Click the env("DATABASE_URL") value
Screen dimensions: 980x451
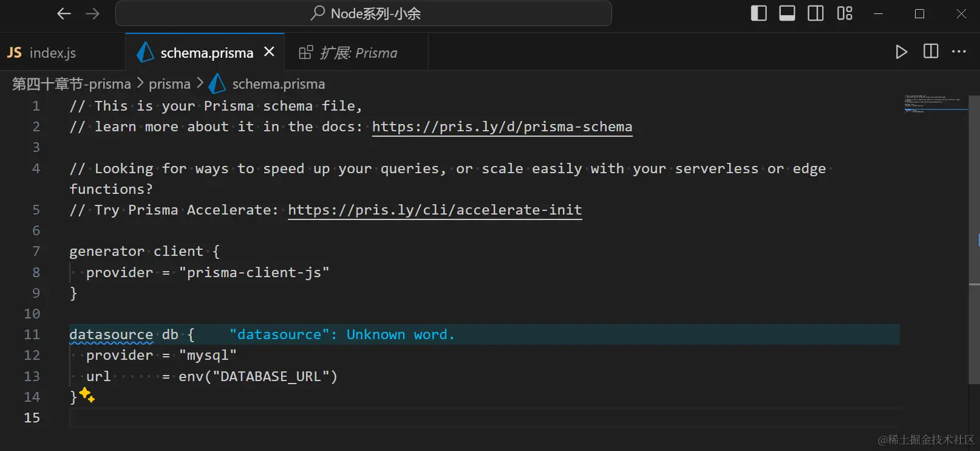click(258, 376)
